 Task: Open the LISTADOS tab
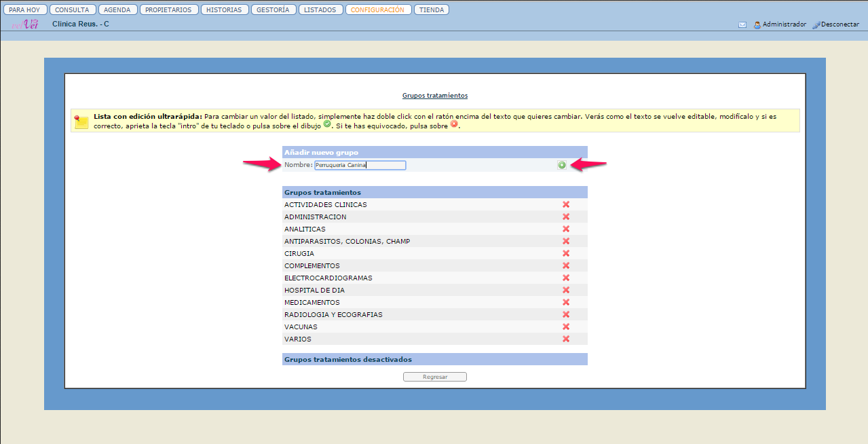[x=320, y=10]
